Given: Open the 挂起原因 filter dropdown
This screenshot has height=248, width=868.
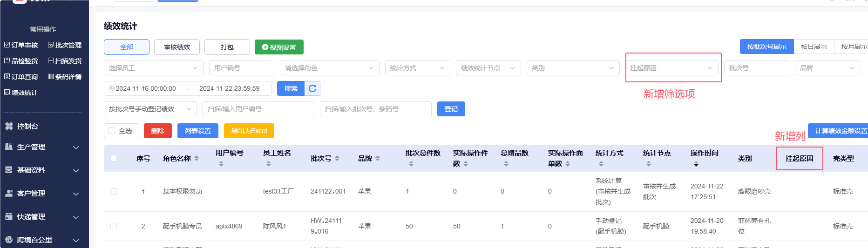Looking at the screenshot, I should coord(672,68).
